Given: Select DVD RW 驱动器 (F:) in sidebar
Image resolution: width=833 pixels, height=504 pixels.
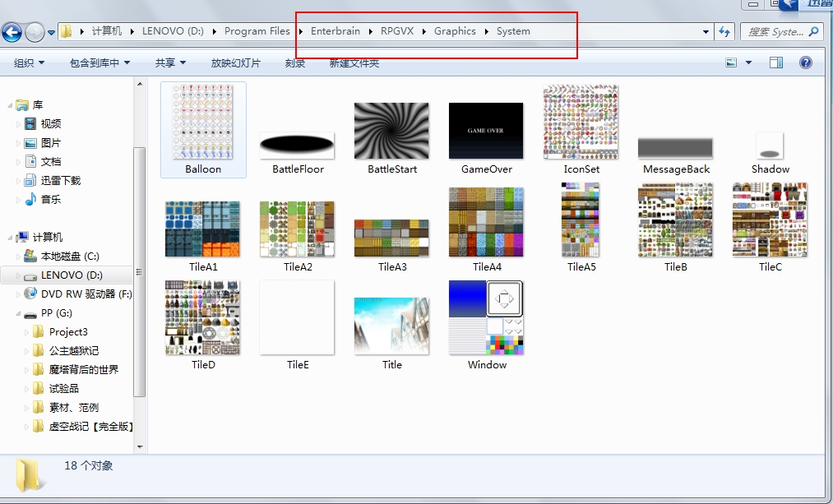Looking at the screenshot, I should pos(79,294).
